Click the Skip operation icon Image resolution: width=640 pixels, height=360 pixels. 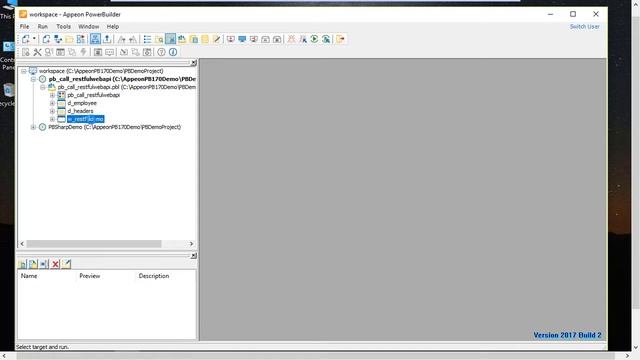click(x=265, y=39)
